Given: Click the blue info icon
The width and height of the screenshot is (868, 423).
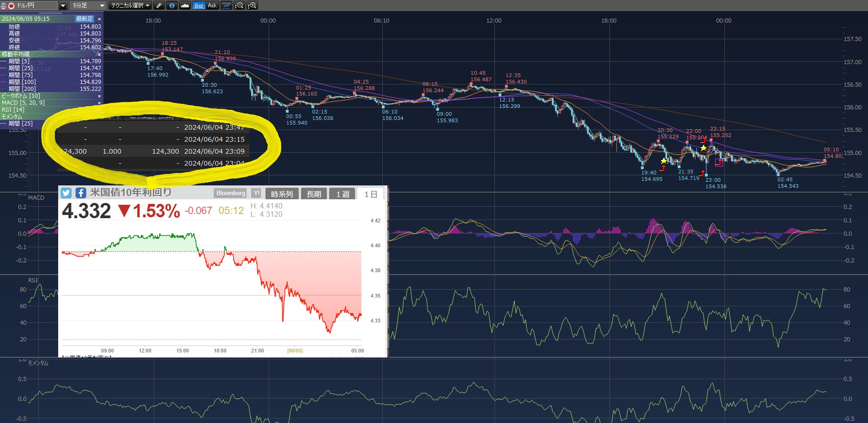Looking at the screenshot, I should [172, 6].
